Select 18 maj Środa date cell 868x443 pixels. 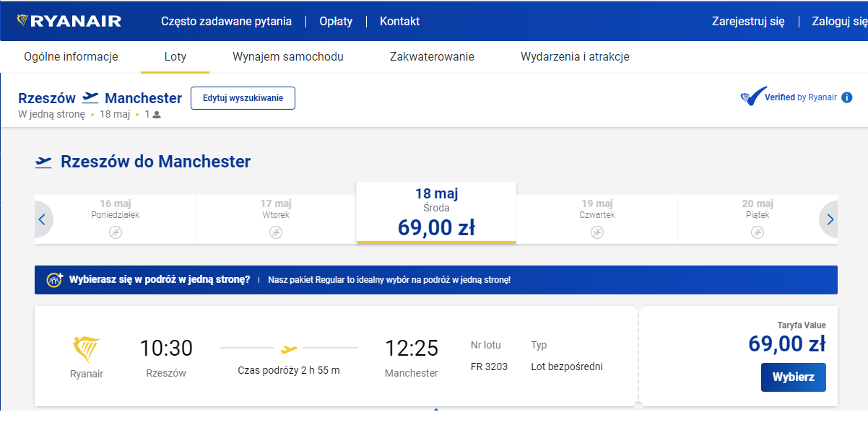(x=436, y=212)
